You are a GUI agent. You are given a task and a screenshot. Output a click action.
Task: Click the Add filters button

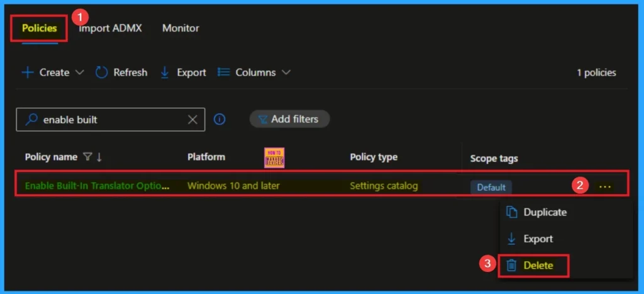289,119
